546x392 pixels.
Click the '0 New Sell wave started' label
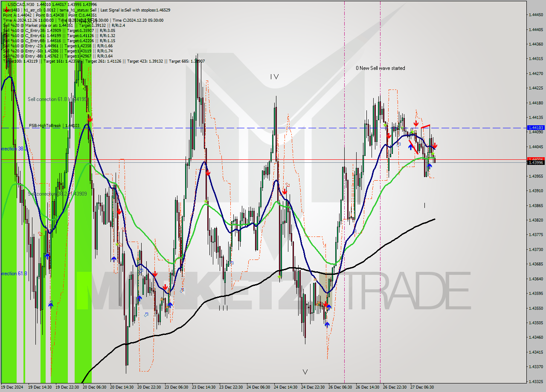coord(380,68)
